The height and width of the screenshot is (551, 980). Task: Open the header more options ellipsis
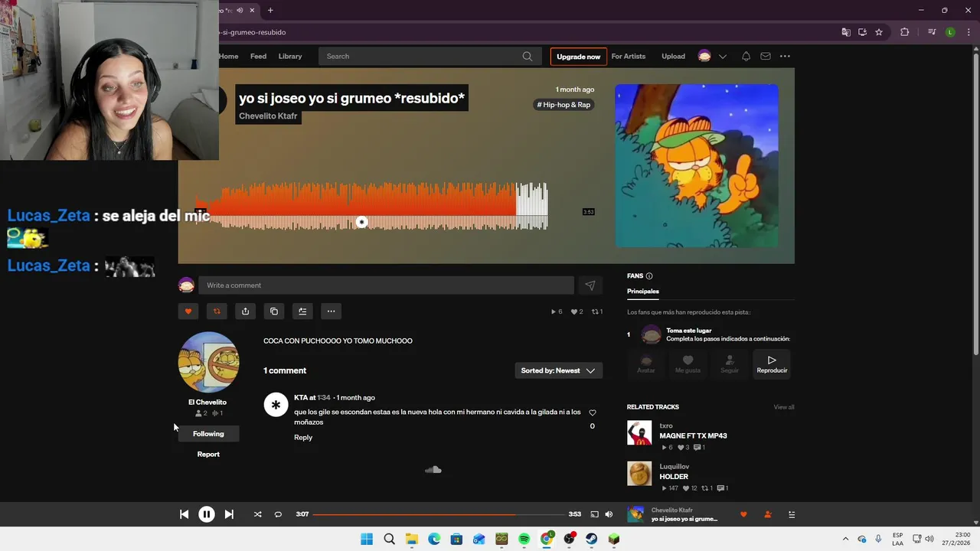(785, 56)
